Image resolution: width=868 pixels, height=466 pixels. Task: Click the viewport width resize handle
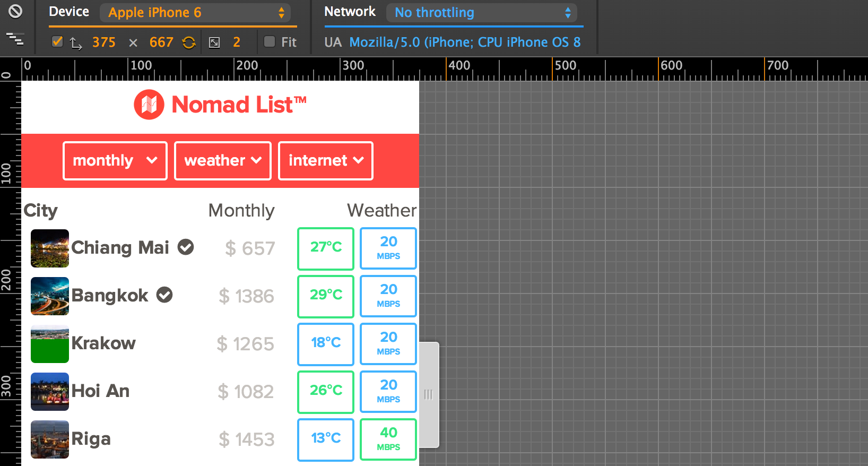429,395
